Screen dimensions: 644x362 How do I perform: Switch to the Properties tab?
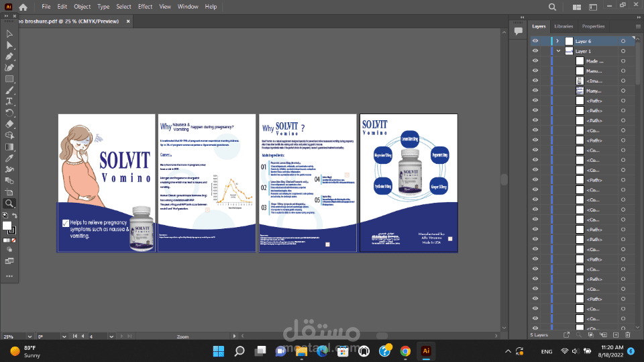pos(593,26)
